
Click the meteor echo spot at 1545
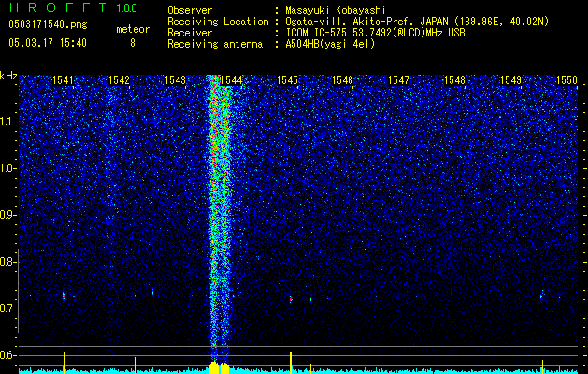pos(291,299)
